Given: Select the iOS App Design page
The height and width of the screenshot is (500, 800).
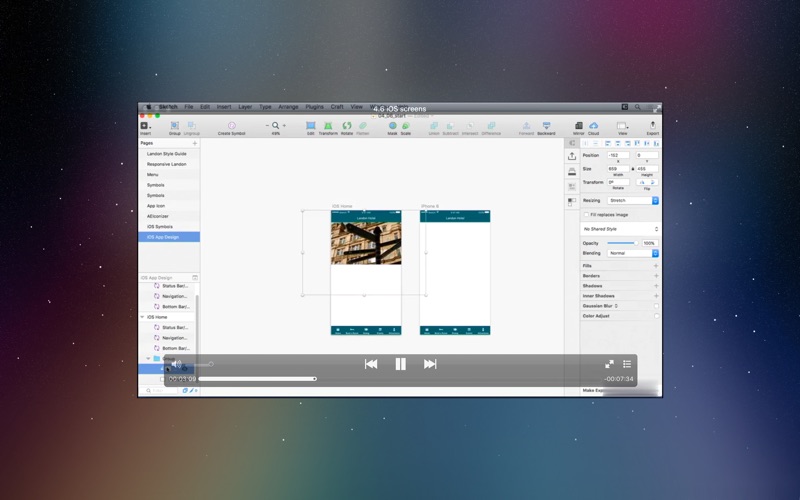Looking at the screenshot, I should [x=169, y=237].
